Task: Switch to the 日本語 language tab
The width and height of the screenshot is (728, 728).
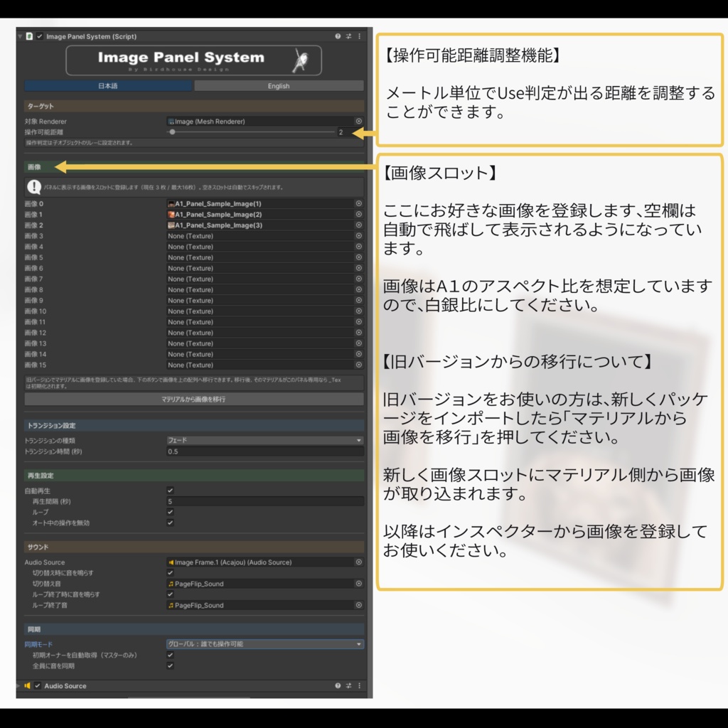Action: tap(108, 86)
